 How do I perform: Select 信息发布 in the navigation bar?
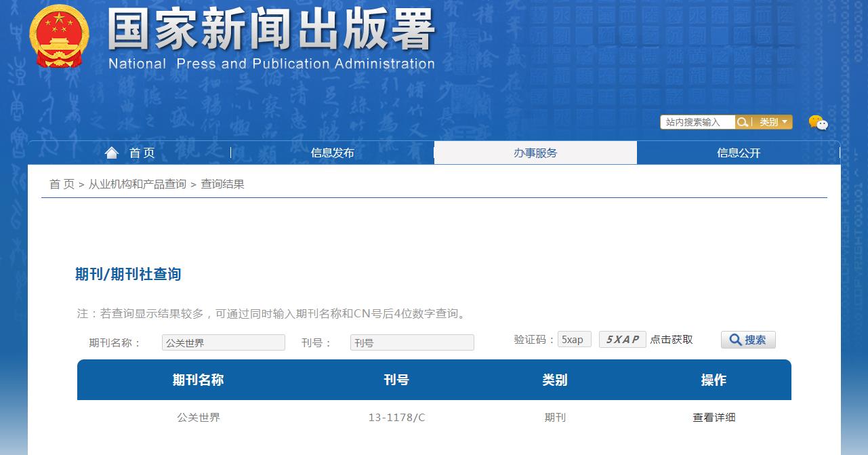coord(331,153)
